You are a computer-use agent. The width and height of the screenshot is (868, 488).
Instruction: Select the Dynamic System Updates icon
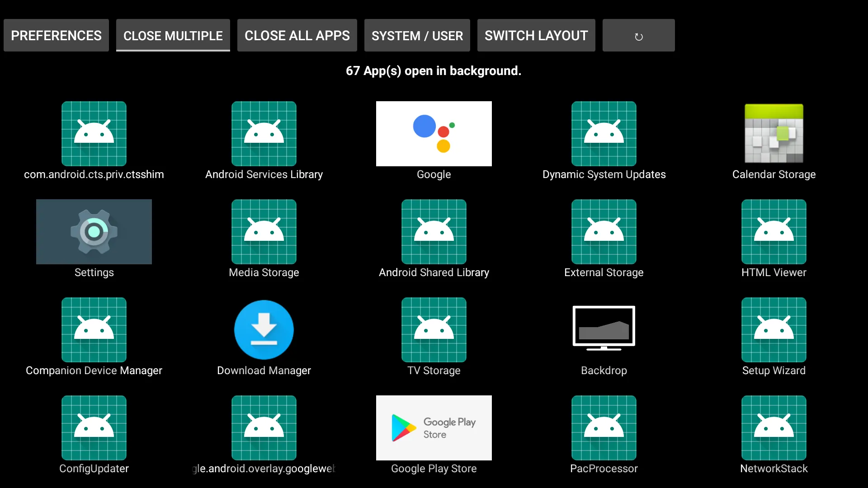604,134
